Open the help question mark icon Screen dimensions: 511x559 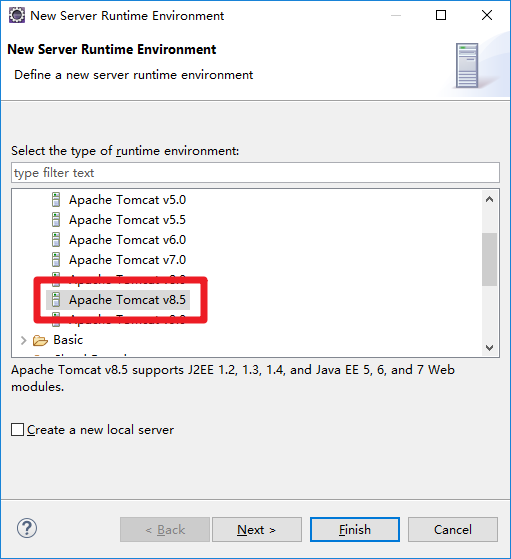click(27, 528)
